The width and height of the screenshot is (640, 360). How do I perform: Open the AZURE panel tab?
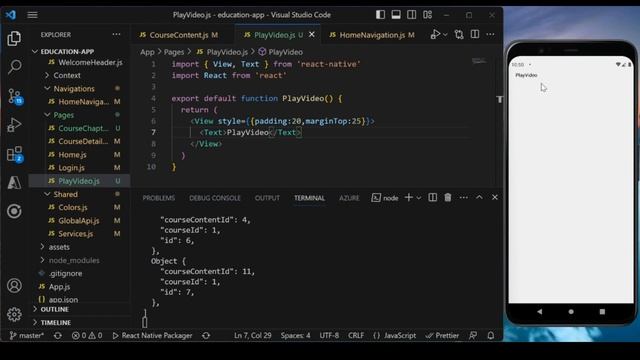coord(349,198)
